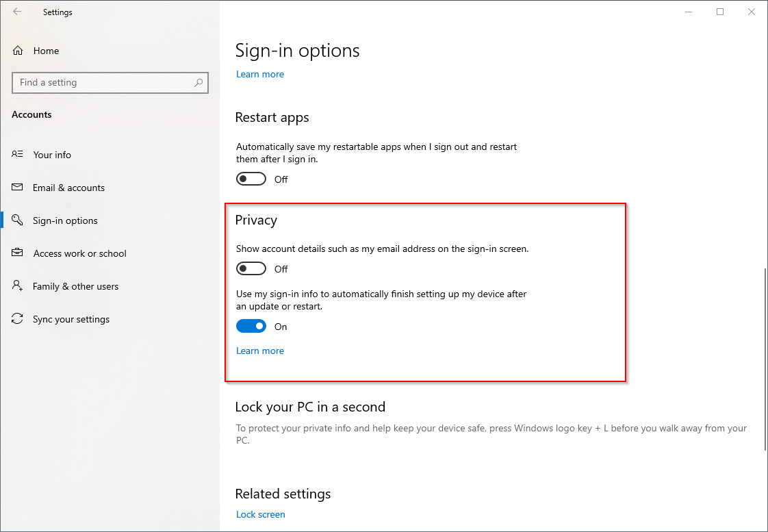Click the search magnifier icon
The height and width of the screenshot is (532, 768).
click(199, 83)
